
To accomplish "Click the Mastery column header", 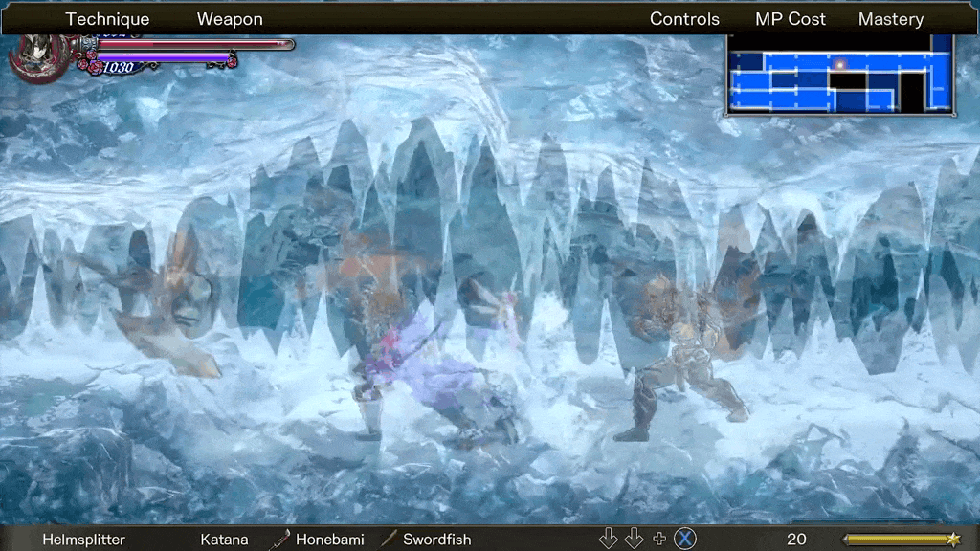I will pos(890,19).
